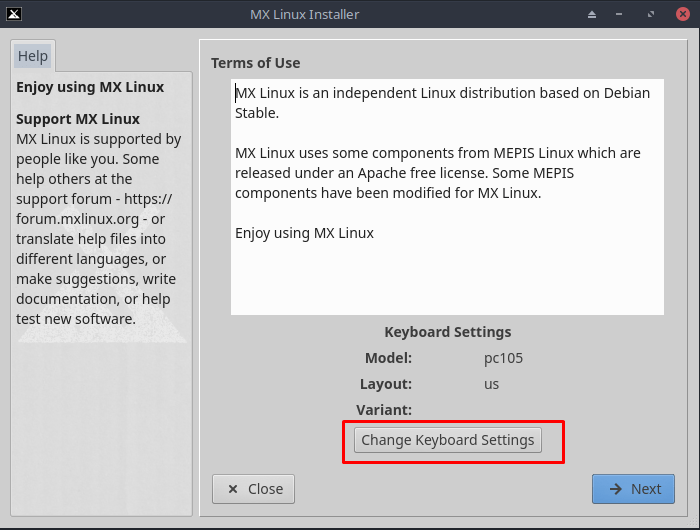Click the 'Model:' label
The height and width of the screenshot is (530, 700).
(x=388, y=358)
